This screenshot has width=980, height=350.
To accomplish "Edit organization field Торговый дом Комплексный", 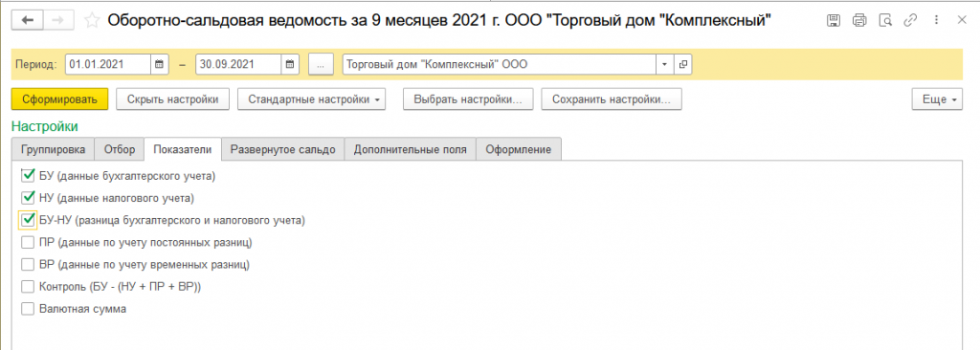I will pos(499,64).
